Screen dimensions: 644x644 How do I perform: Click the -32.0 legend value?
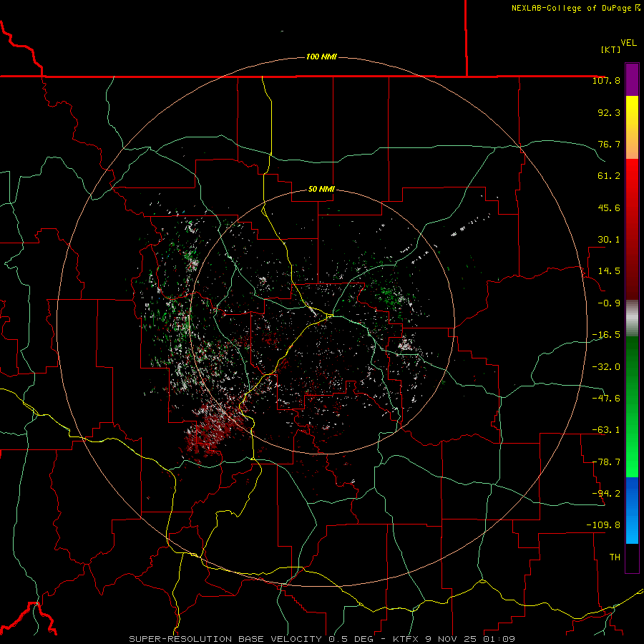coord(606,367)
